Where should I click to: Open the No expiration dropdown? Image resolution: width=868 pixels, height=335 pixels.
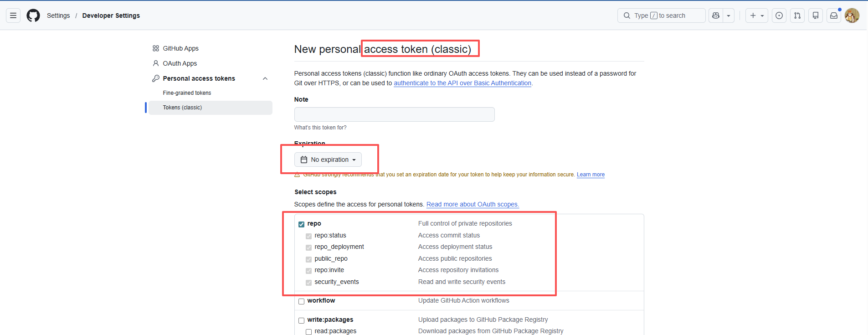click(x=328, y=160)
